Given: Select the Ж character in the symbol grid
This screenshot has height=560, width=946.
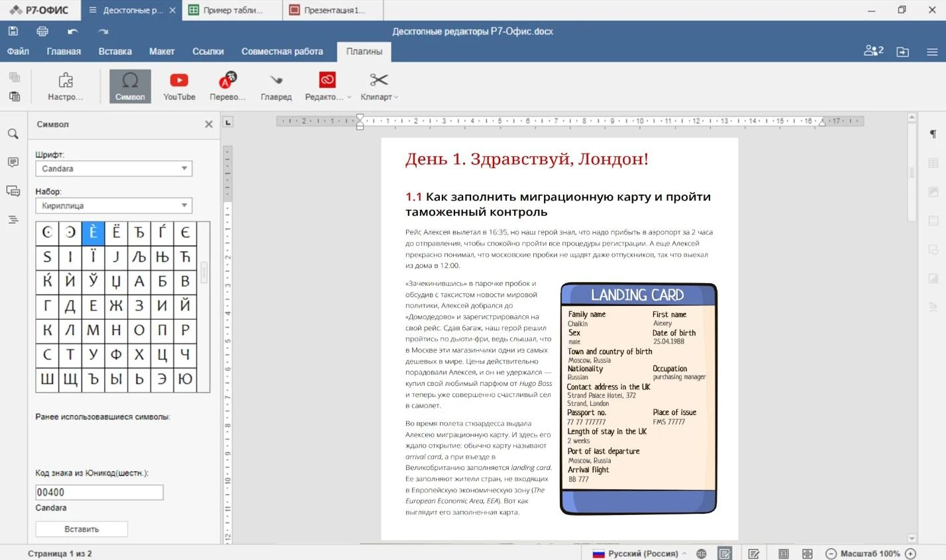Looking at the screenshot, I should [116, 305].
